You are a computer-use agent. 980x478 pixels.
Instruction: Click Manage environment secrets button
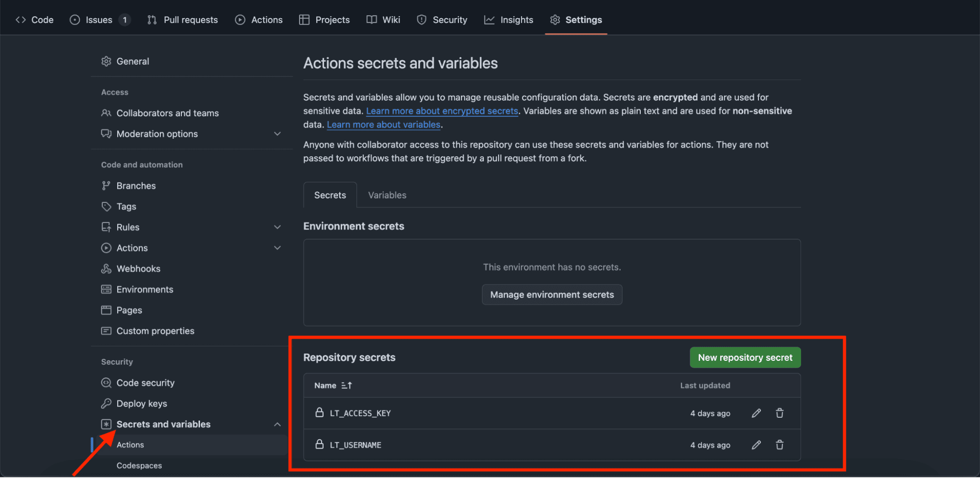pyautogui.click(x=552, y=295)
